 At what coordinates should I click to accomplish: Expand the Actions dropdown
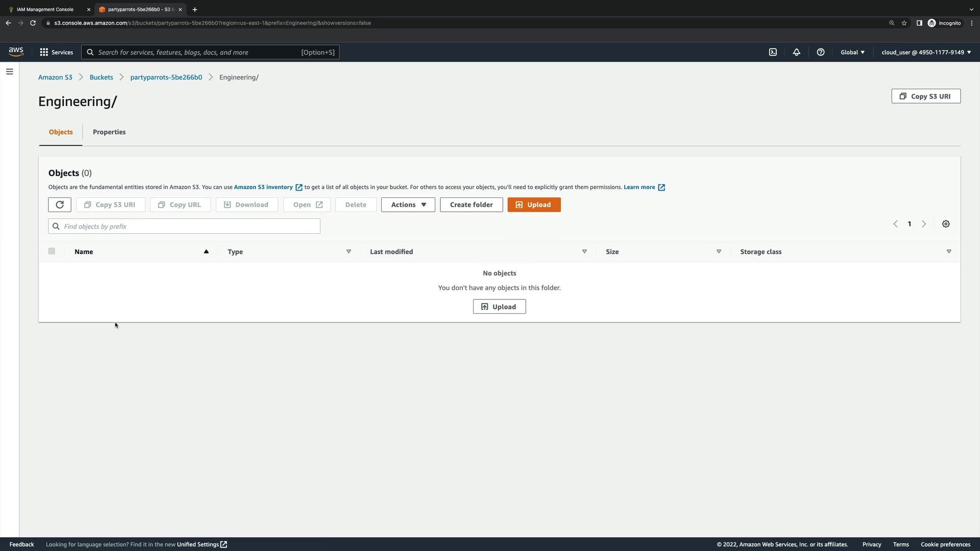(x=408, y=205)
